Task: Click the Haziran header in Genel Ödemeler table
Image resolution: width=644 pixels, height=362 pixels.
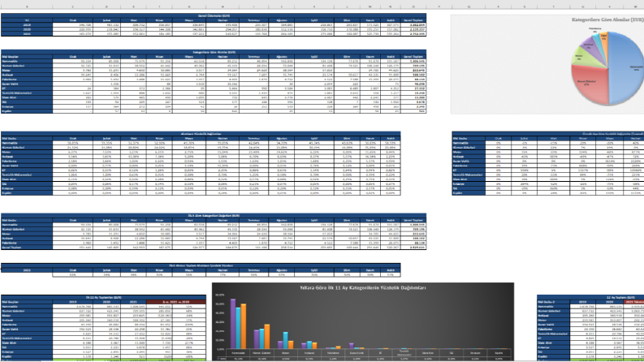Action: (x=223, y=20)
